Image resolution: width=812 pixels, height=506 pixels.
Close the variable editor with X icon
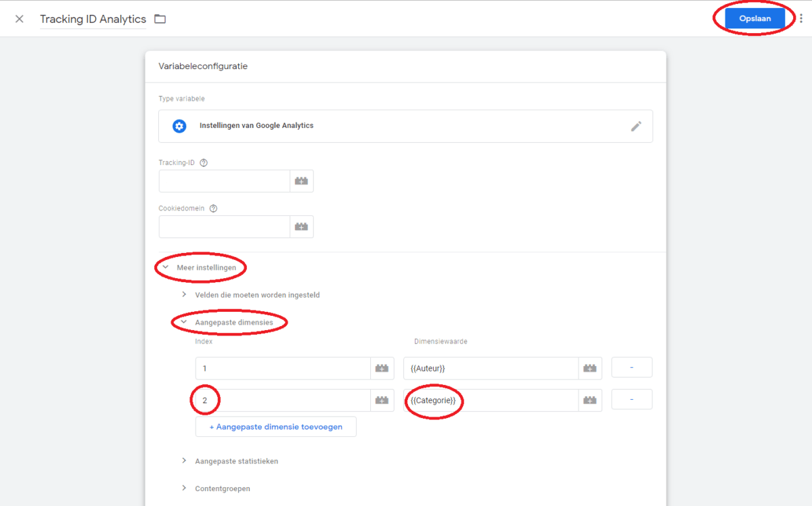coord(20,19)
